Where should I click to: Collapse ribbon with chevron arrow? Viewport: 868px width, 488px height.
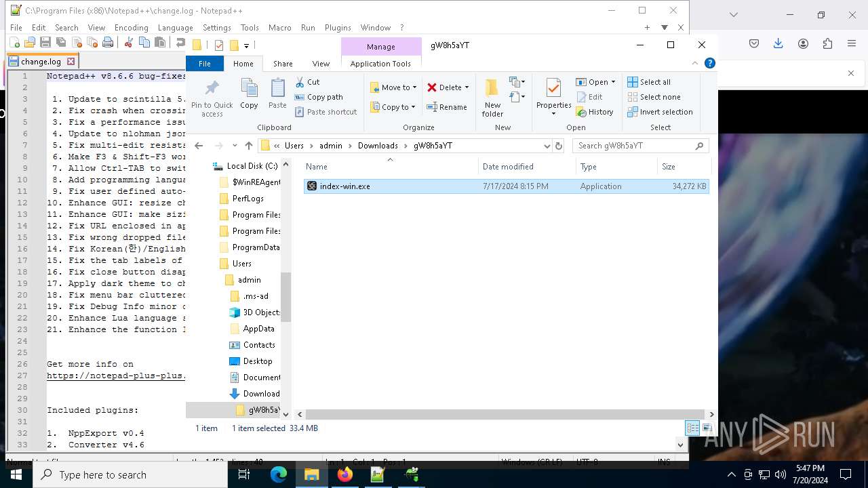coord(694,63)
